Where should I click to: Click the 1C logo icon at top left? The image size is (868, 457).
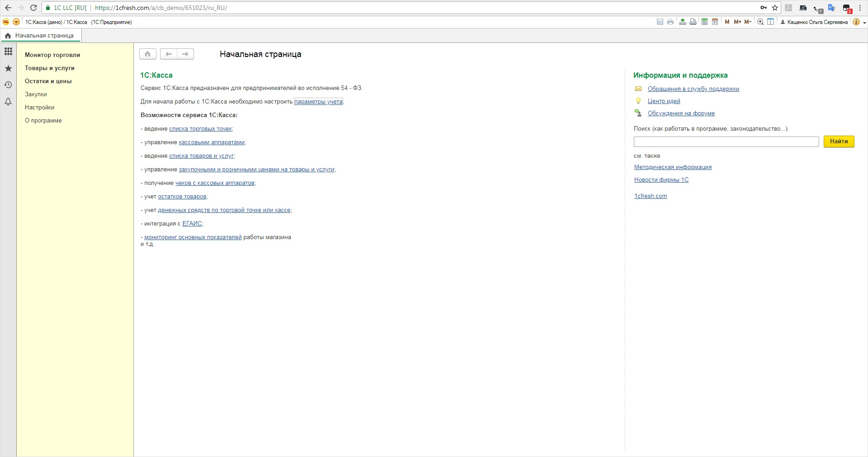tap(6, 22)
